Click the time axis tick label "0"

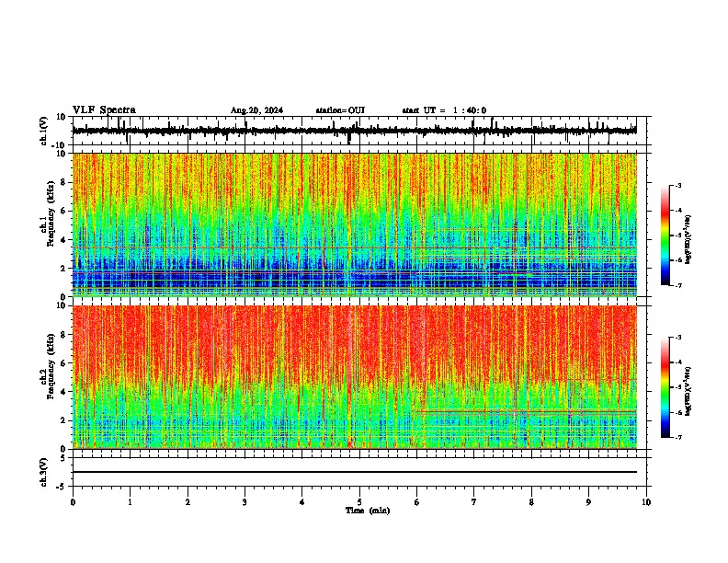(x=73, y=502)
